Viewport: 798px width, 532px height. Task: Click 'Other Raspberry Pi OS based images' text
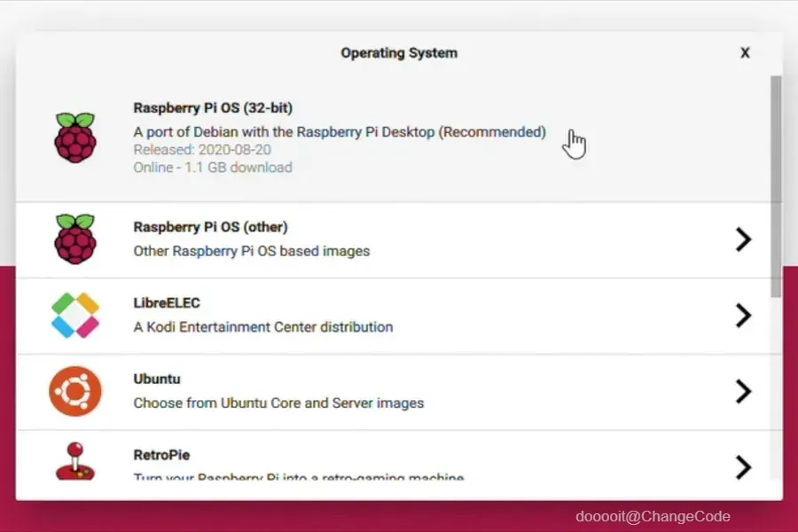(x=252, y=251)
